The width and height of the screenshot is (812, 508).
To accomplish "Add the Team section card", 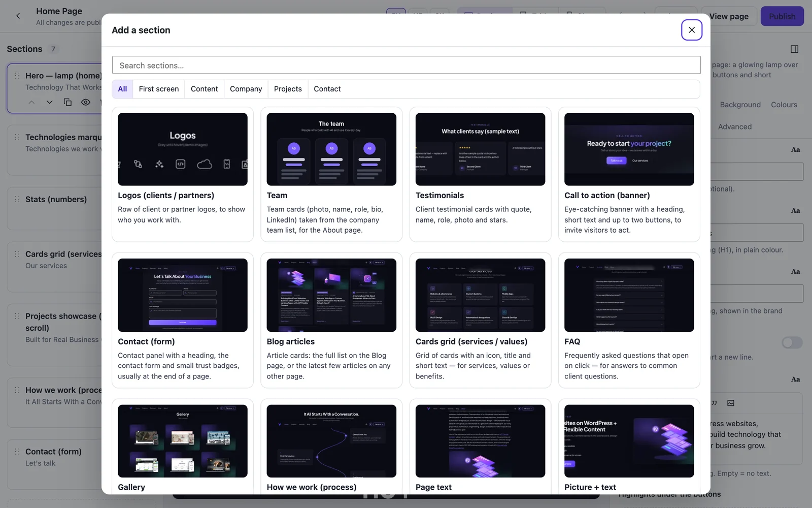I will (x=331, y=174).
